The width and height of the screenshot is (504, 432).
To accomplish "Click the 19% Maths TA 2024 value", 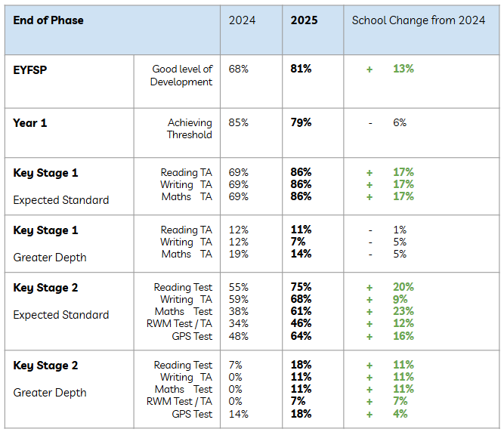I will point(239,254).
